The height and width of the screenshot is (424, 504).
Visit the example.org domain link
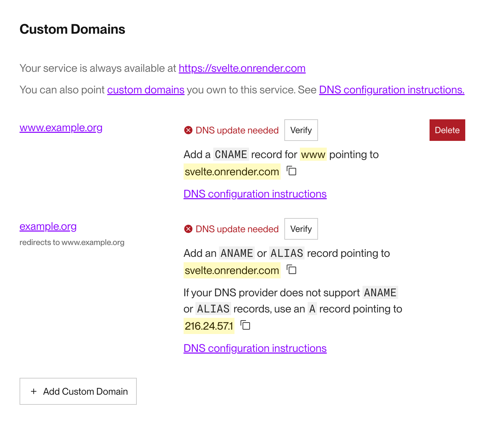tap(48, 226)
